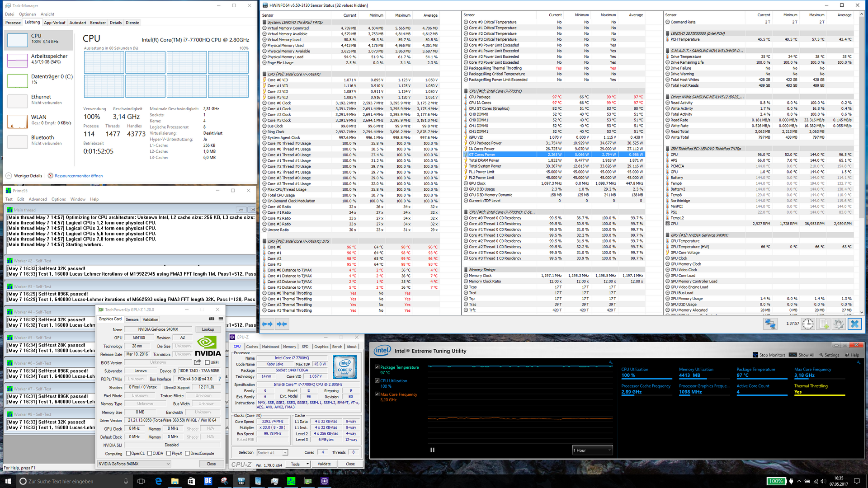This screenshot has height=488, width=868.
Task: Click HWiNFO log file icon with plus
Action: point(823,324)
